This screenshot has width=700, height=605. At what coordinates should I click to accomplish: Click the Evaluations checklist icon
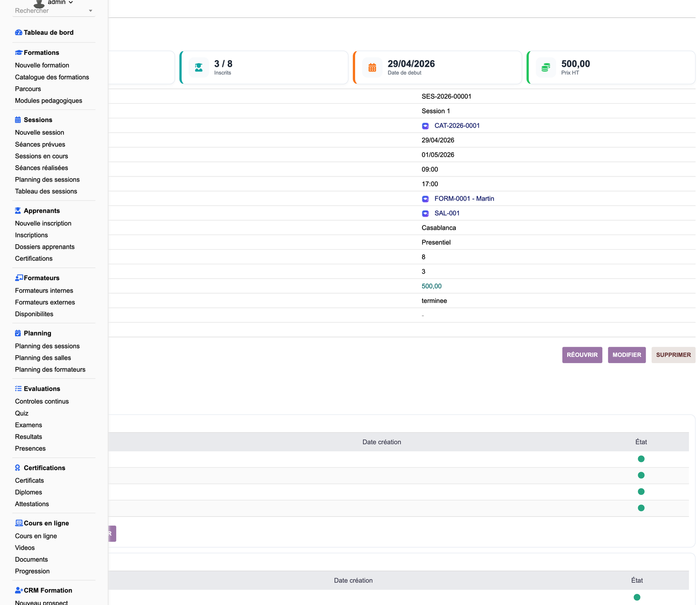click(x=18, y=388)
